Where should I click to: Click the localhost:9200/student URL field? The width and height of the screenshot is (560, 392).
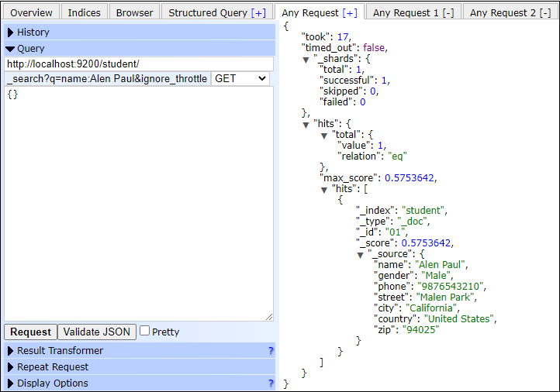tap(139, 64)
